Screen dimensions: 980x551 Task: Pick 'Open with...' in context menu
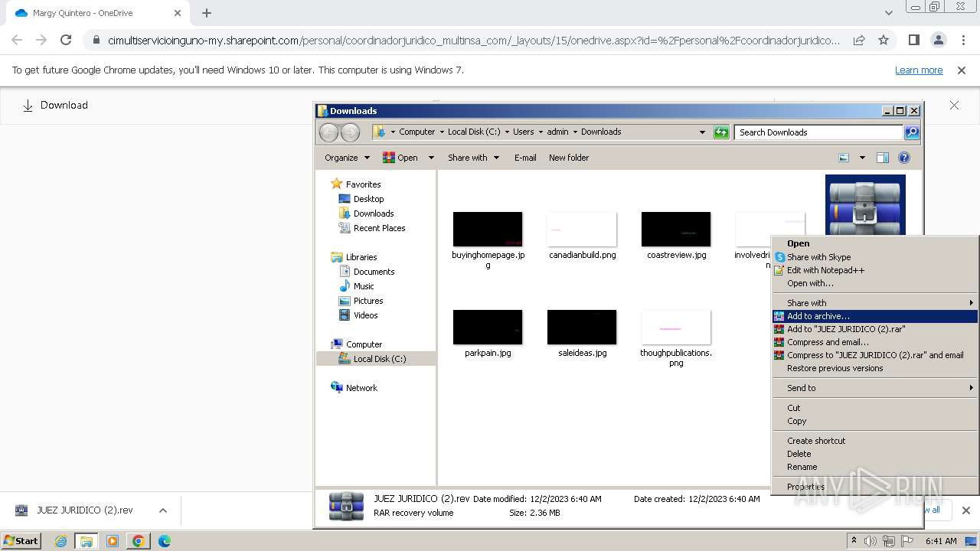[x=874, y=283]
